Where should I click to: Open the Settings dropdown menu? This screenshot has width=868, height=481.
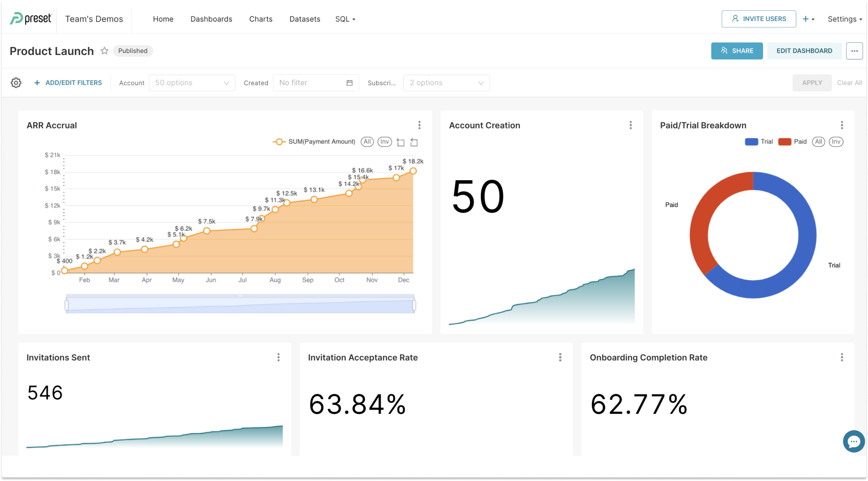click(x=845, y=19)
